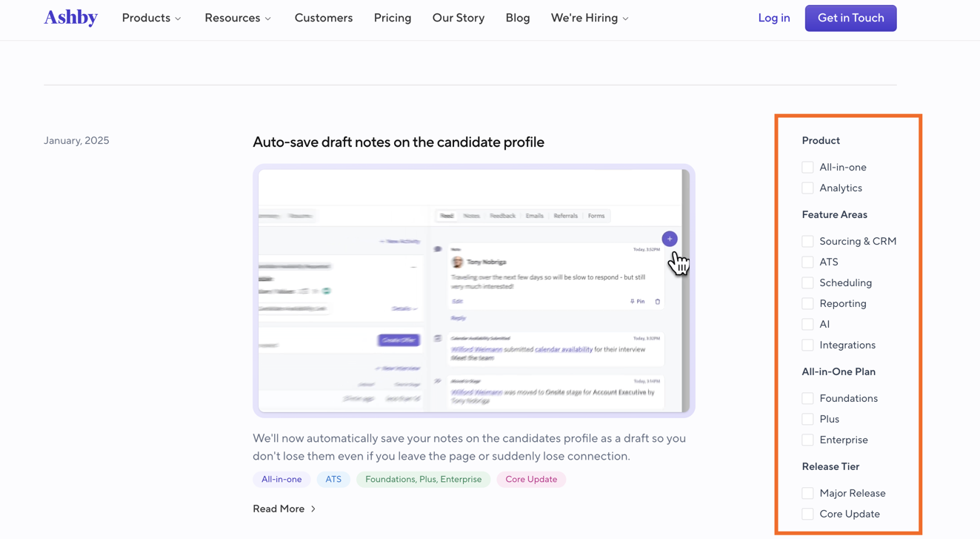Click the purple plus button in the preview

click(x=670, y=239)
